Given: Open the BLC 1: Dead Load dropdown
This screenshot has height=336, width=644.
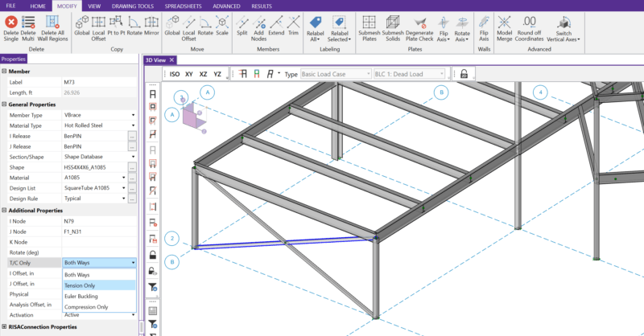Looking at the screenshot, I should [x=409, y=74].
